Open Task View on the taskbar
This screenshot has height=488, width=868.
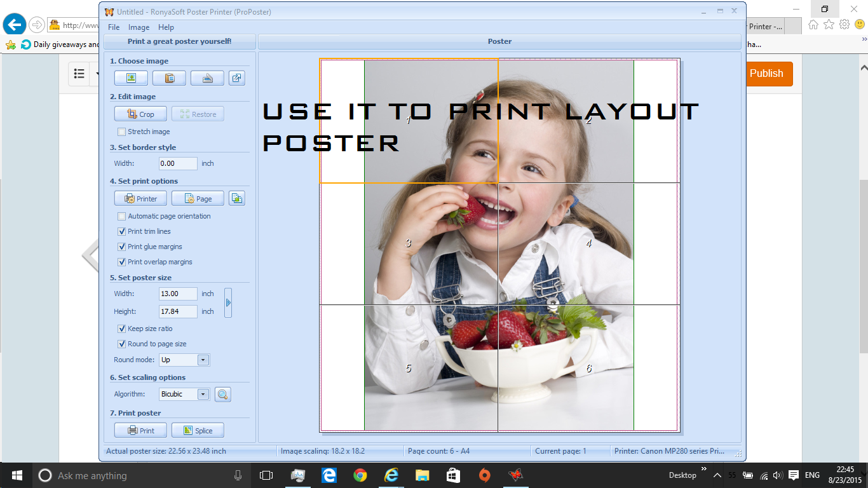(266, 475)
